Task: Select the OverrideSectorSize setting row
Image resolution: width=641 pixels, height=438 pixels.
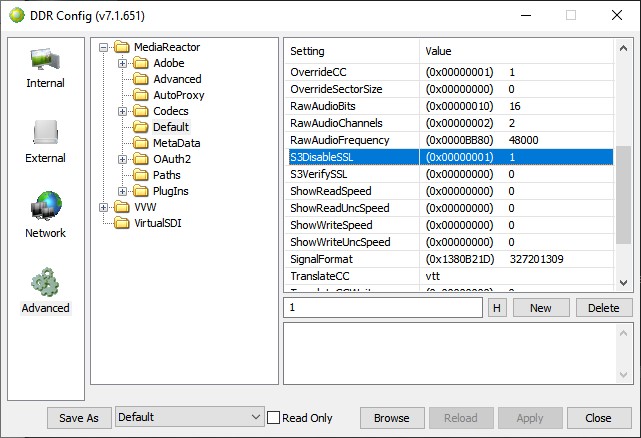Action: coord(449,89)
